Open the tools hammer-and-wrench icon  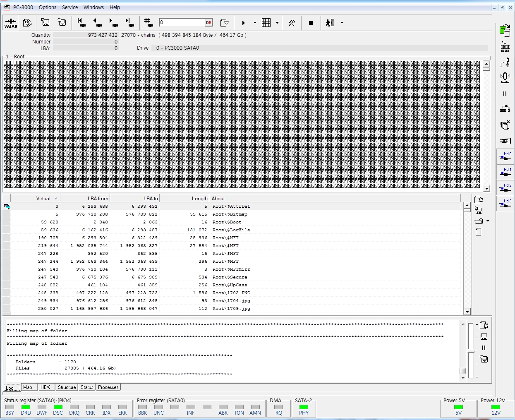(292, 23)
